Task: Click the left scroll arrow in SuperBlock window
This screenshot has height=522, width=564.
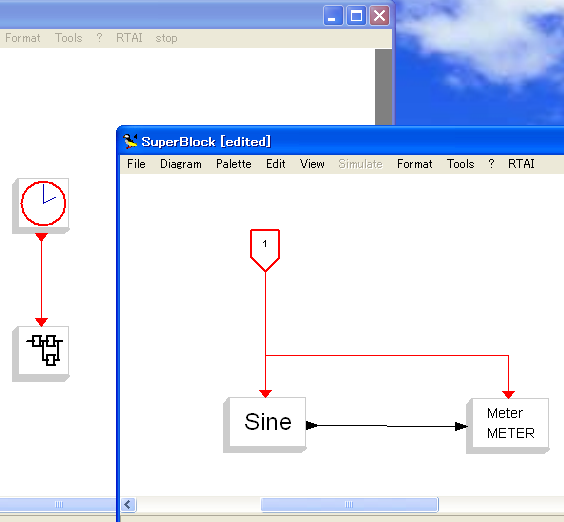Action: [128, 504]
